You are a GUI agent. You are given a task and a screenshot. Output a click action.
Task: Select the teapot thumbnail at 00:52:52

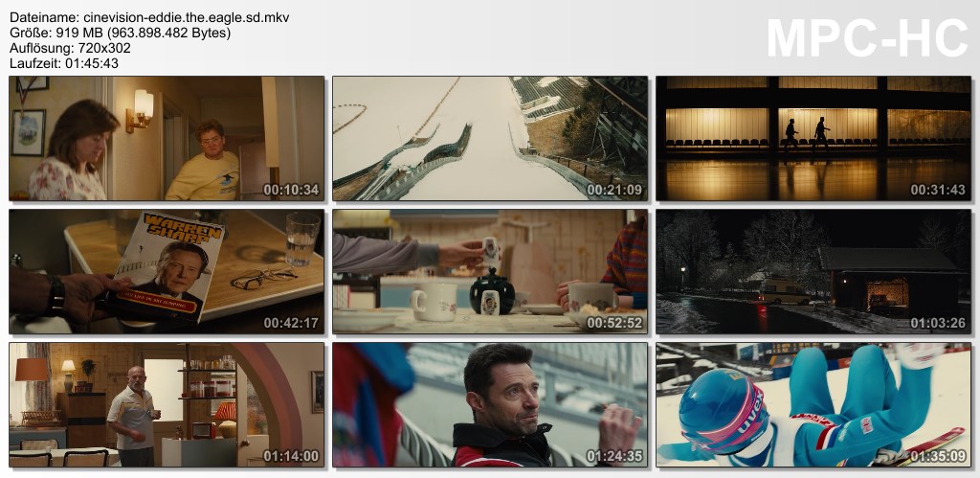click(x=490, y=271)
